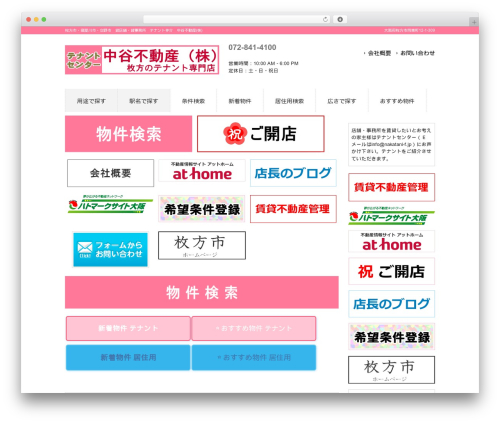The height and width of the screenshot is (423, 500).
Task: Open the 枚方市 ホームページ banner in the main area
Action: (x=202, y=245)
